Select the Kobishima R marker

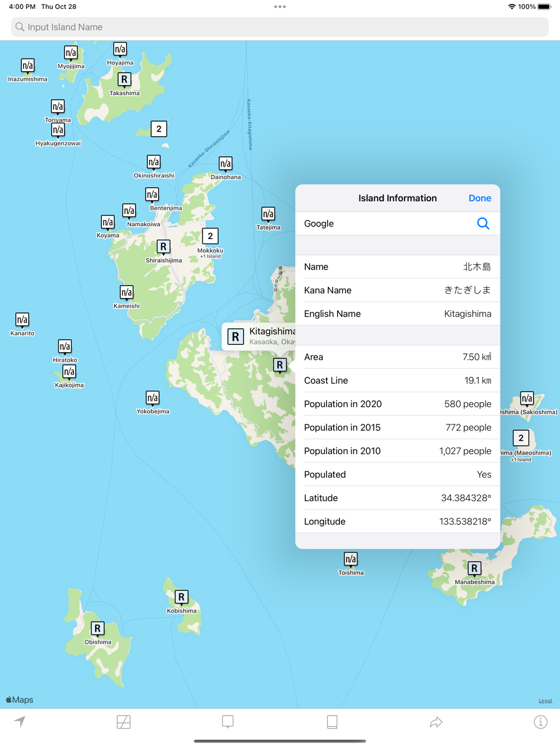click(181, 597)
